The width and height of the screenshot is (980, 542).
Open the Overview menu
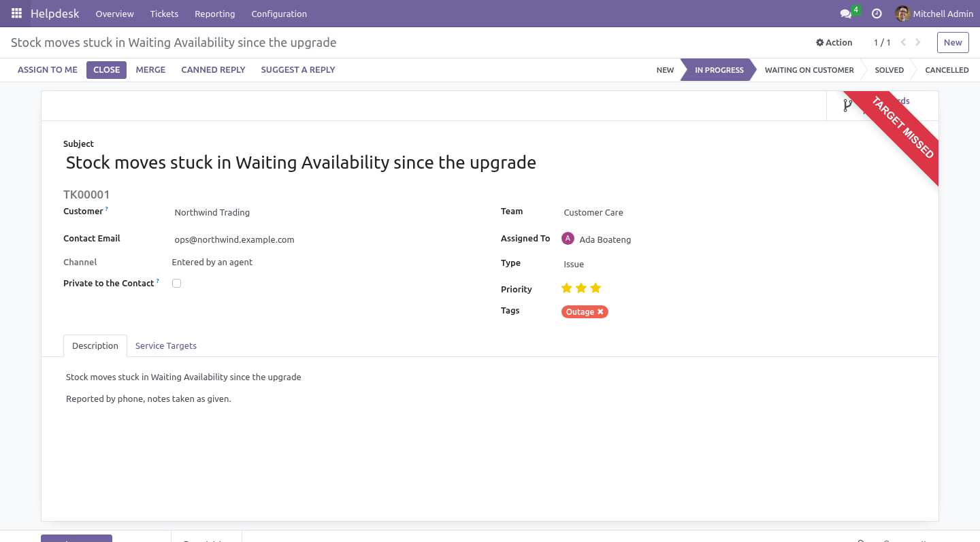114,14
